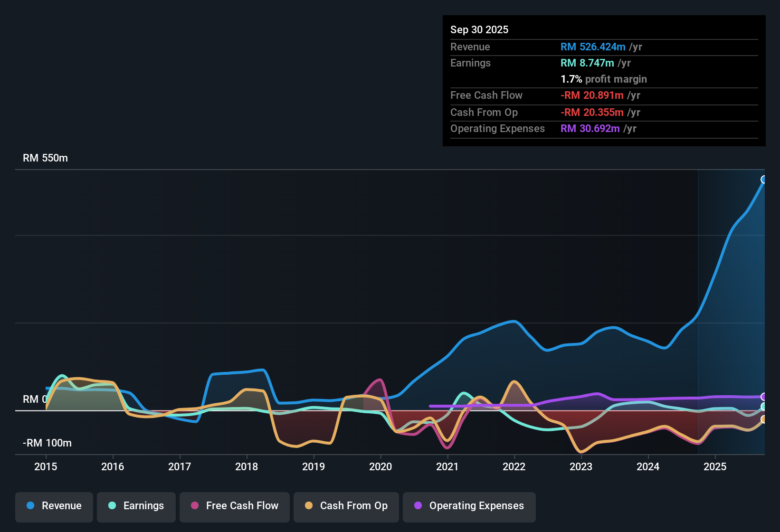Click the orange Cash From Op dot icon

pyautogui.click(x=309, y=506)
